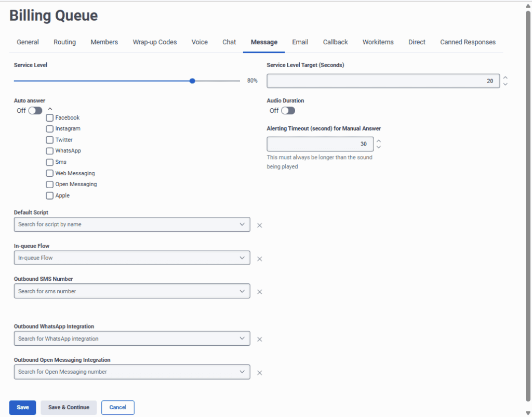Switch to the Routing tab
The height and width of the screenshot is (417, 532).
point(64,42)
